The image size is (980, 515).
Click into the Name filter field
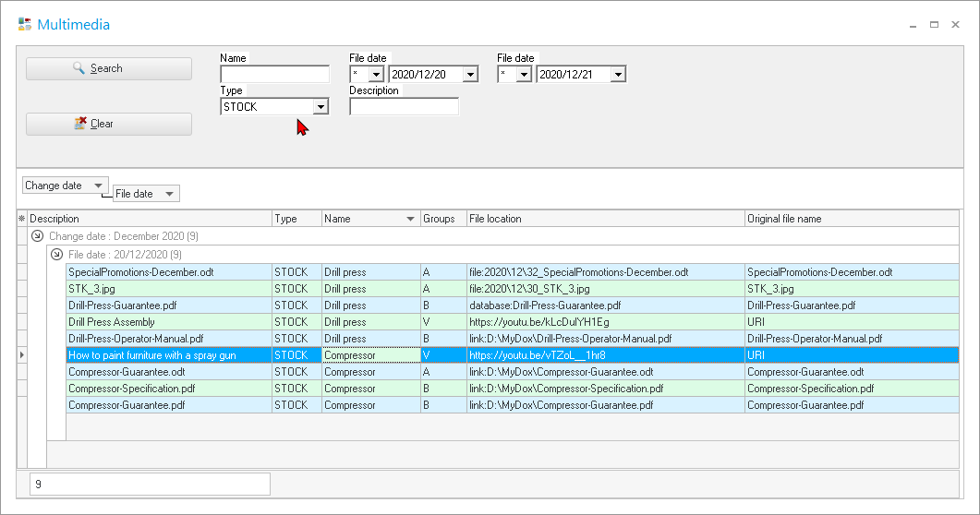pyautogui.click(x=274, y=75)
